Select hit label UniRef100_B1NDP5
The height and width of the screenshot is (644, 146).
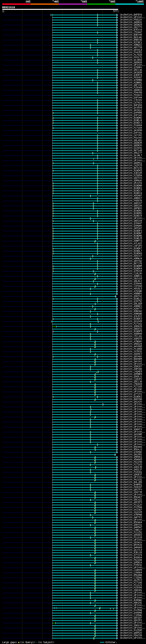[131, 331]
